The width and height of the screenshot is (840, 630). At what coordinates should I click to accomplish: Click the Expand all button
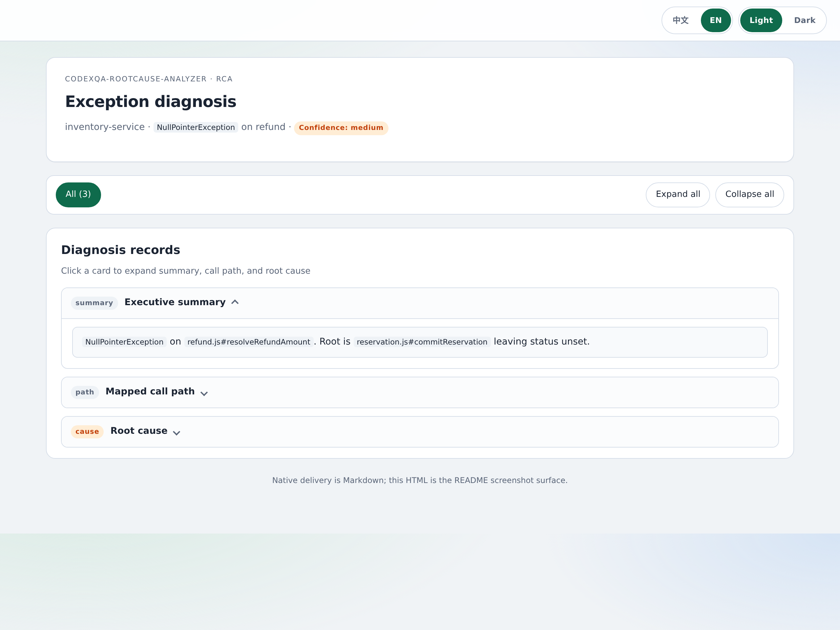pos(678,195)
